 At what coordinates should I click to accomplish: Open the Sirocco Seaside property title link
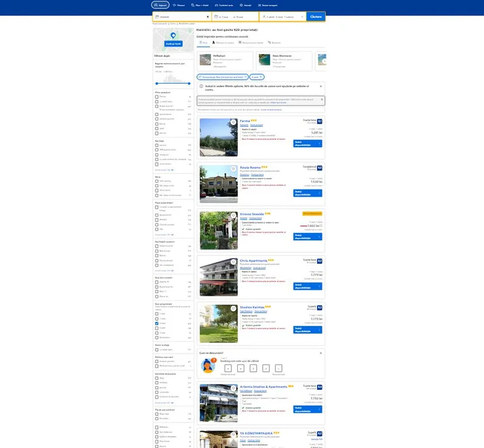click(252, 214)
